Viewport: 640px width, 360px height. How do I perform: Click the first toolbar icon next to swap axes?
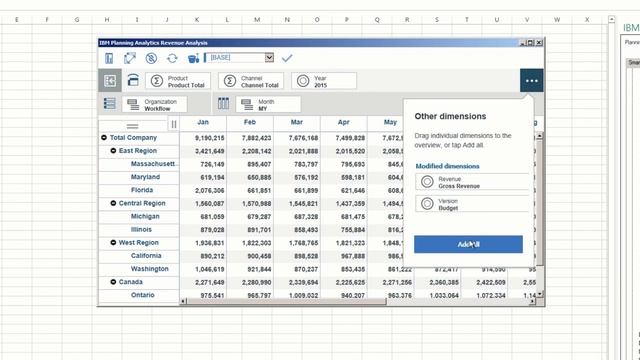(109, 58)
